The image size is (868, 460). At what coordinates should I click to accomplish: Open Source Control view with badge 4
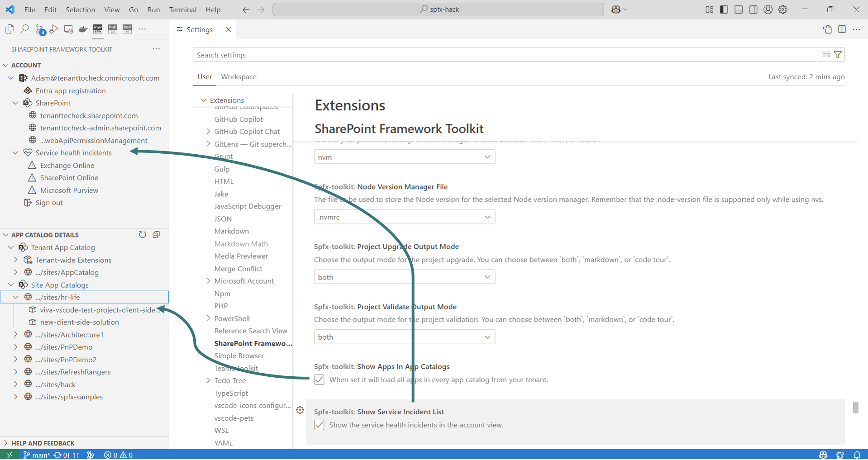click(40, 29)
